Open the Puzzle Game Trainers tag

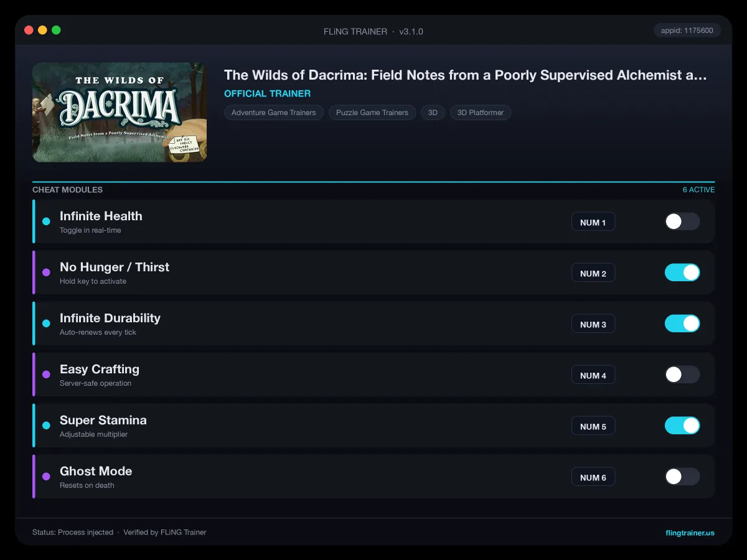pos(372,113)
